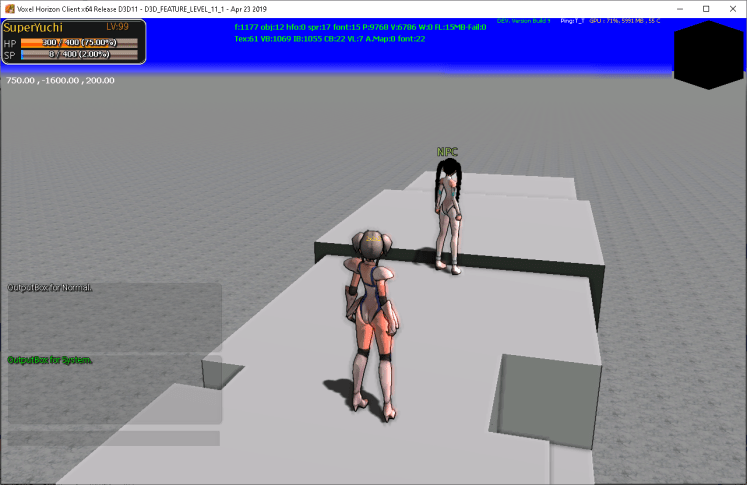747x485 pixels.
Task: Click the DEV. Version Build text
Action: (523, 21)
